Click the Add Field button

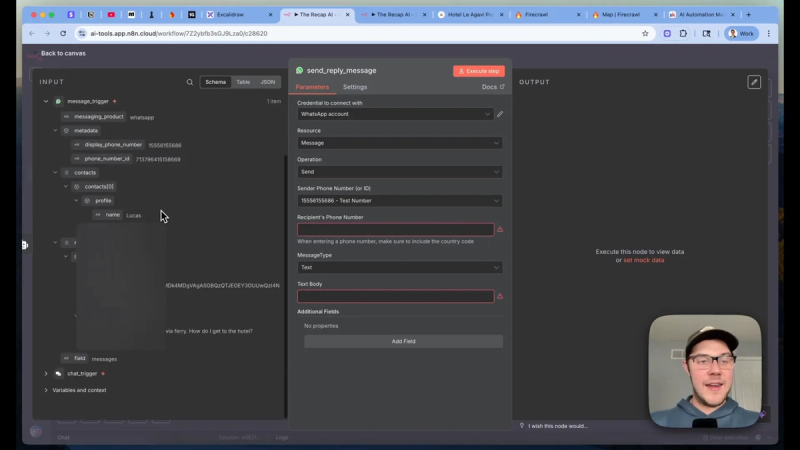coord(404,341)
